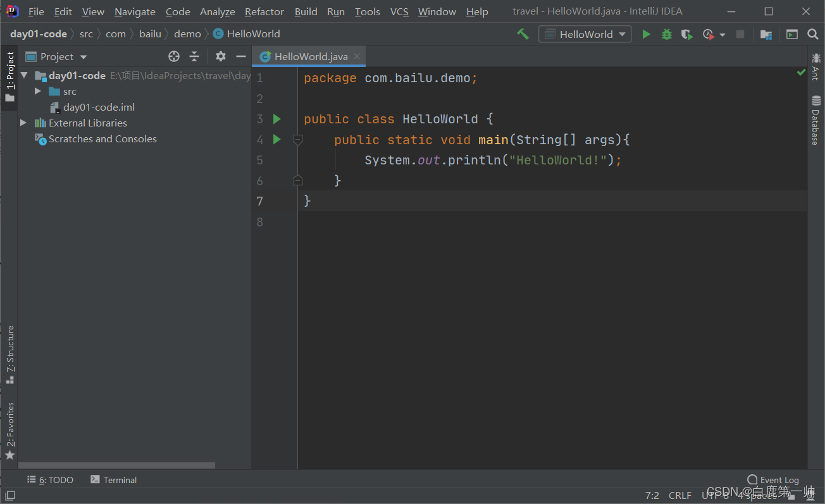Run with Coverage shield icon
This screenshot has height=504, width=825.
(687, 34)
